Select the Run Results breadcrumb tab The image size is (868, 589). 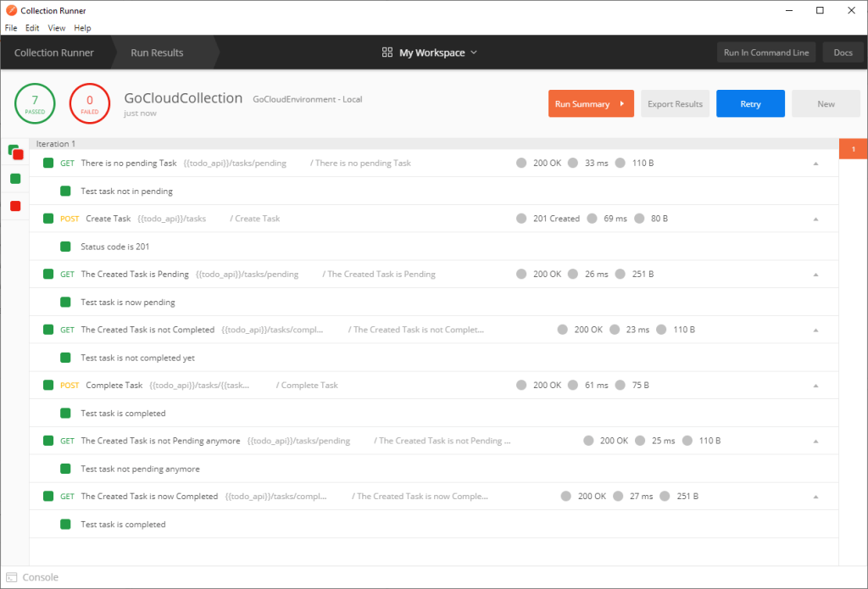157,53
